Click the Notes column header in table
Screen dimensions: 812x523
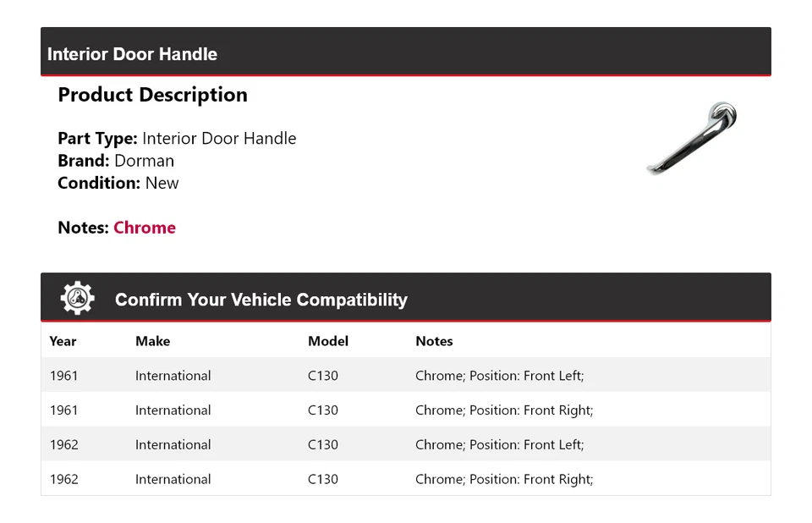click(x=434, y=341)
